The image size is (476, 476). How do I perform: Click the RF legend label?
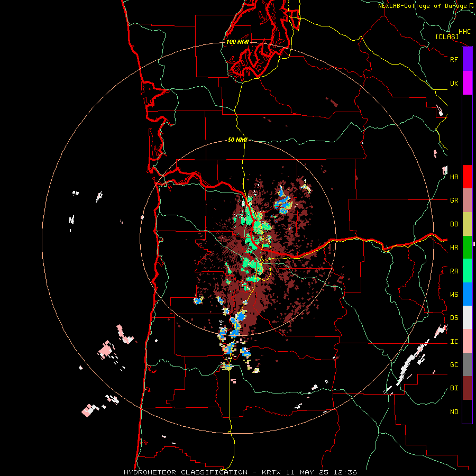[x=454, y=59]
